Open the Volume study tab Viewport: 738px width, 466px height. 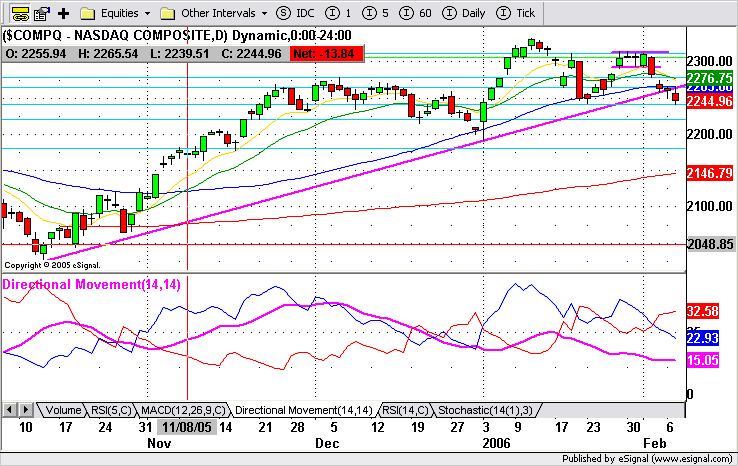point(63,410)
